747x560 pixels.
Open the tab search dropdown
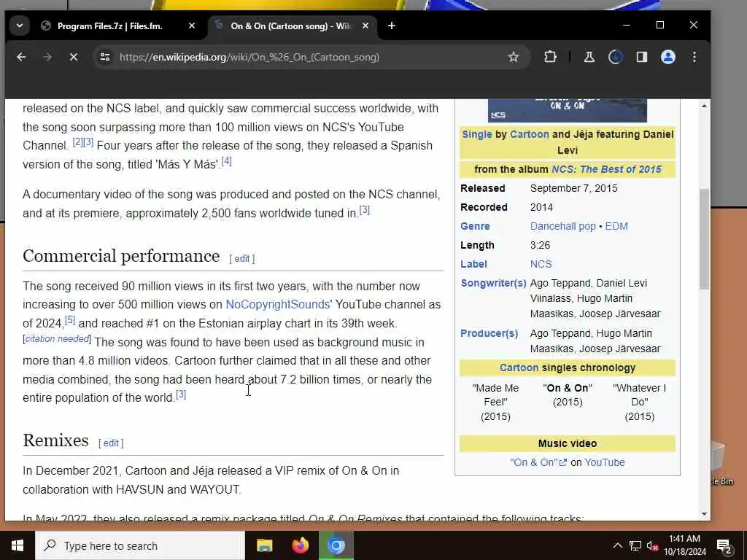click(20, 26)
